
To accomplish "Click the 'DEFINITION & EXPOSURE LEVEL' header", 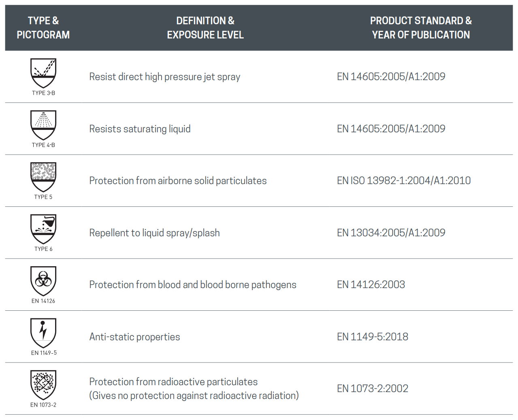I will coord(205,28).
